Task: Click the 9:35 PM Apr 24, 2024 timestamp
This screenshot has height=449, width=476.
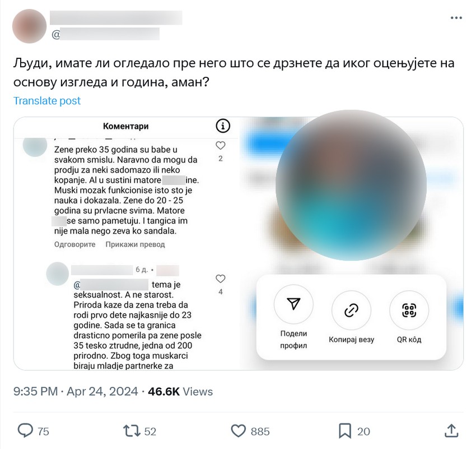Action: pos(76,391)
